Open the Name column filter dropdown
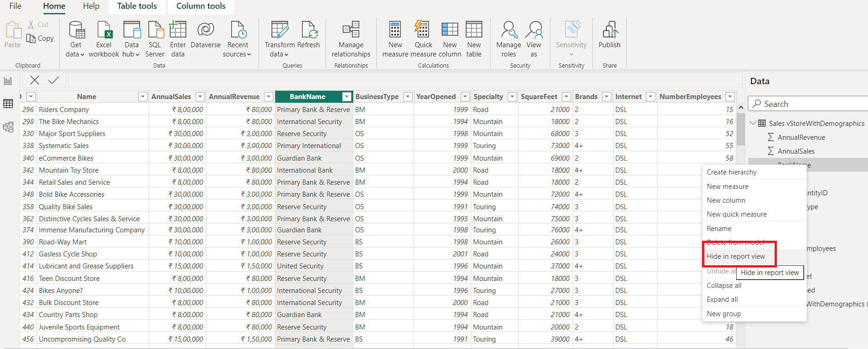The height and width of the screenshot is (349, 868). (143, 97)
